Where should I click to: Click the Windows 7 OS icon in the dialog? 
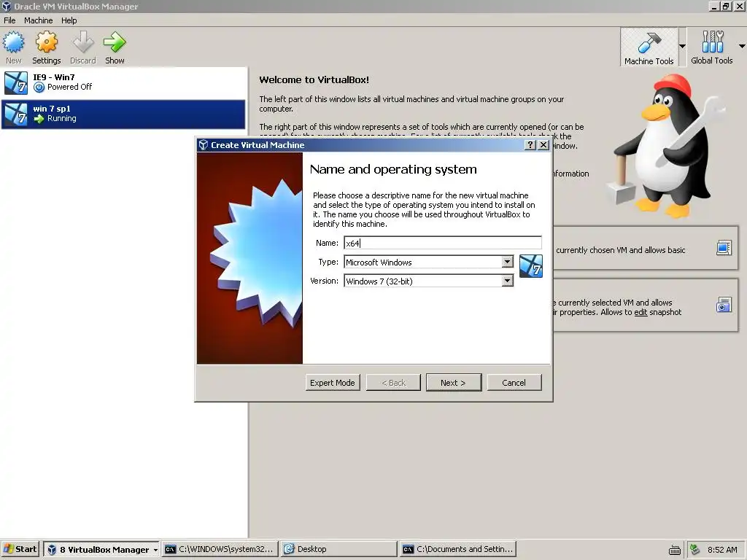[x=531, y=266]
